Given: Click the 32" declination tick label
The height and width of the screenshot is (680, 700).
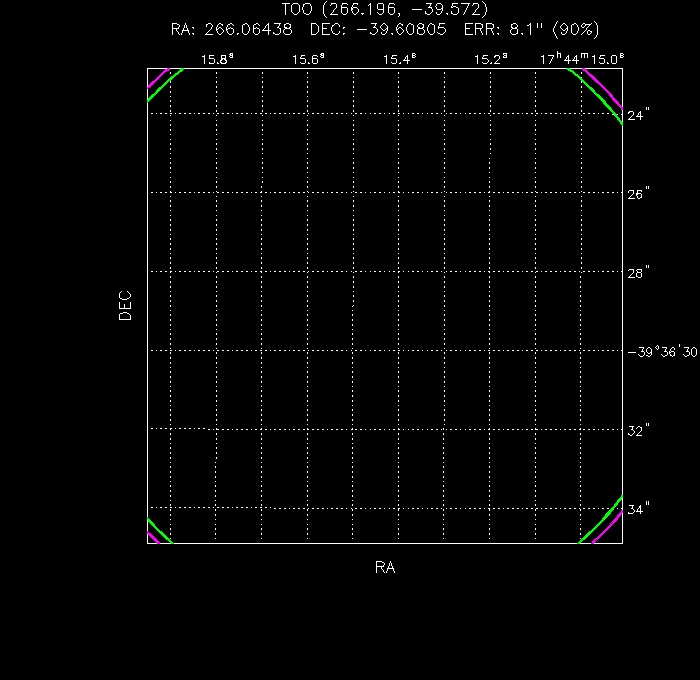Looking at the screenshot, I should 638,430.
